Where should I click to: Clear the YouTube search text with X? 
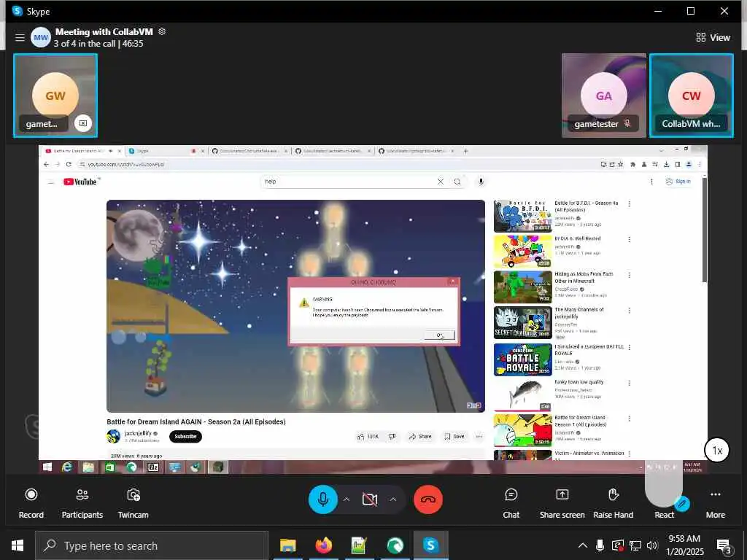click(440, 182)
